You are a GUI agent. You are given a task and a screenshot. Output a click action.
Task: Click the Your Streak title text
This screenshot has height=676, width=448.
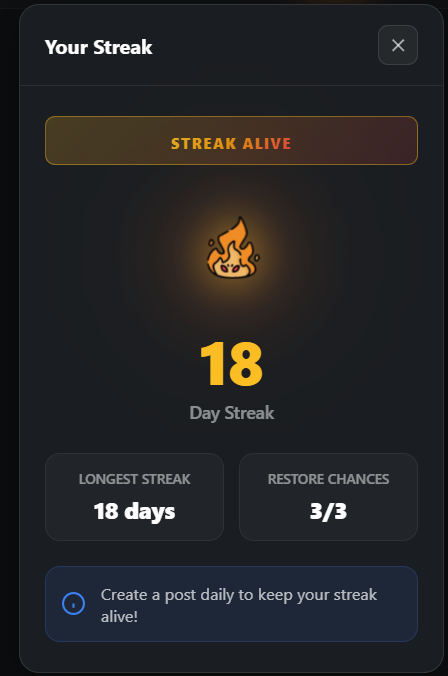[x=99, y=47]
